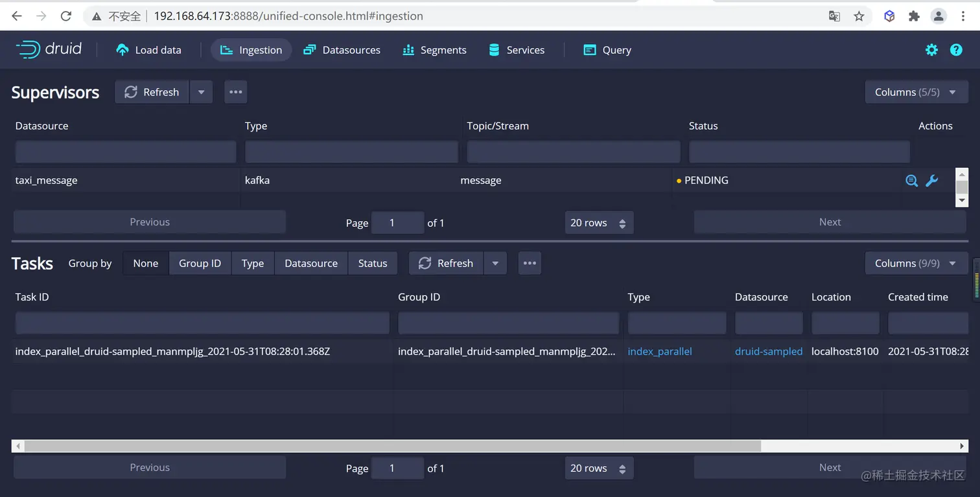Click the supervisors table scrollbar down arrow
Screen dimensions: 980x497
click(962, 201)
